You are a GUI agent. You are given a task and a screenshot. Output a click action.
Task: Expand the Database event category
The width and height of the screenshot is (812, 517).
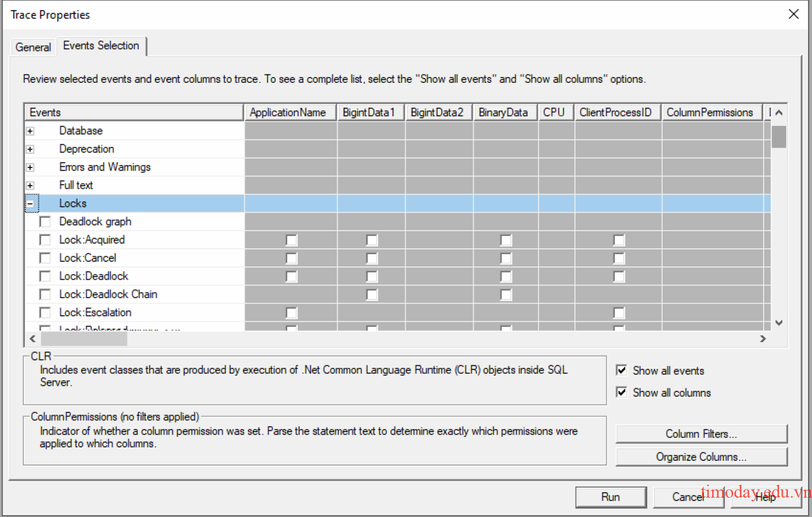pos(30,131)
